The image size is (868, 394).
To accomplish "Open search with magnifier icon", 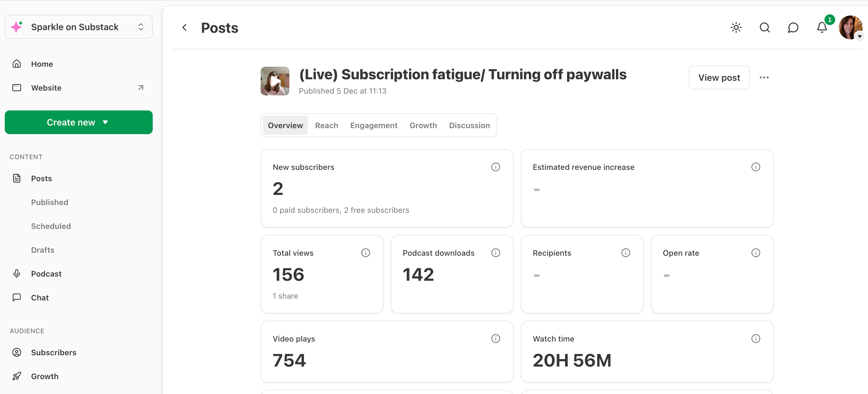I will click(764, 27).
